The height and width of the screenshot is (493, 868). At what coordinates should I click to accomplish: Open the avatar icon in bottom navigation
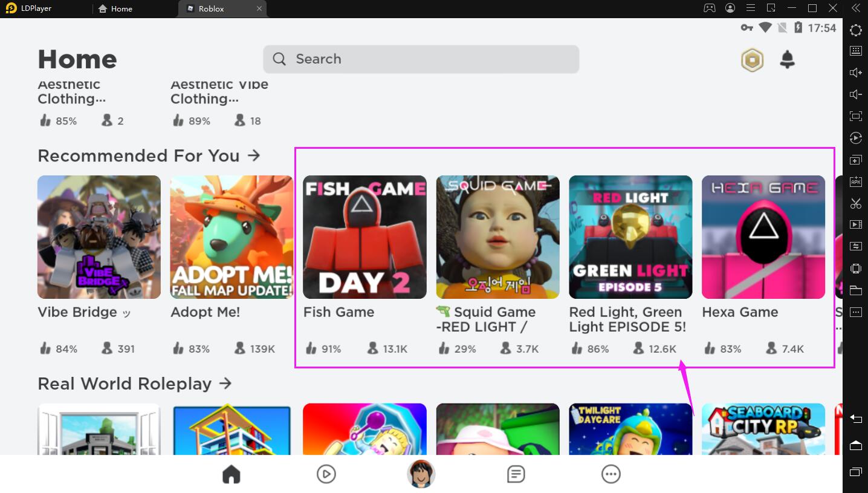click(x=421, y=474)
